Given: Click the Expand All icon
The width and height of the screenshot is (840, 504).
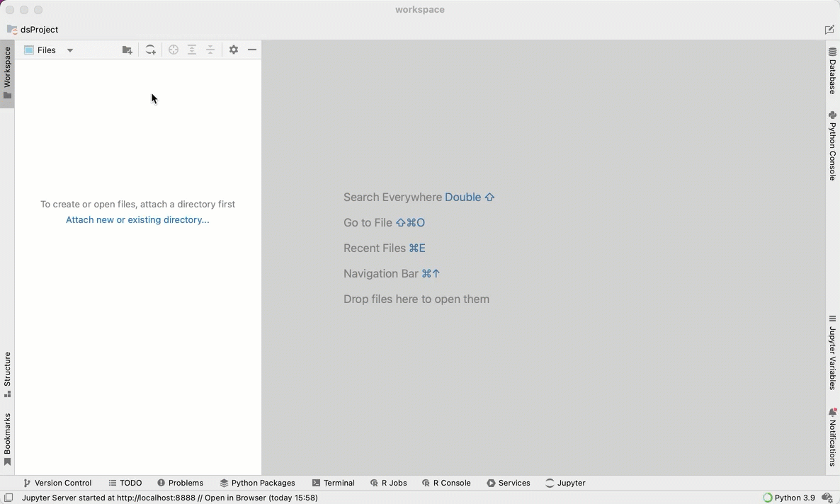Looking at the screenshot, I should pyautogui.click(x=192, y=50).
